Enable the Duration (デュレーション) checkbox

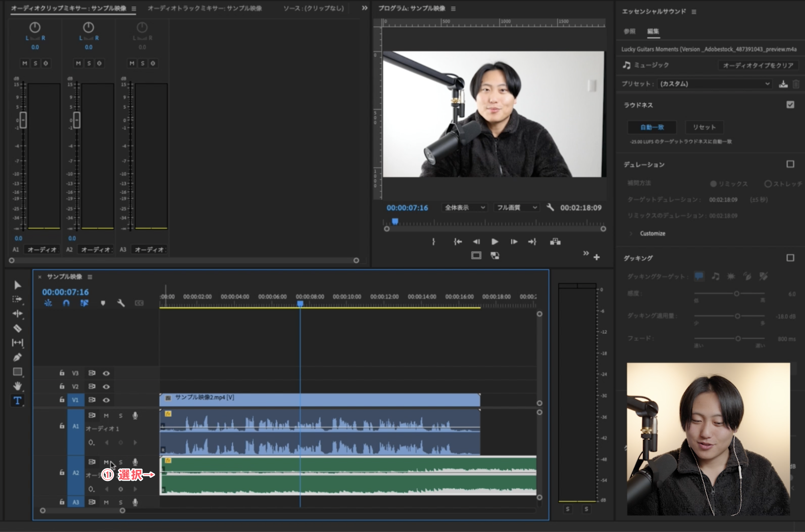point(790,164)
